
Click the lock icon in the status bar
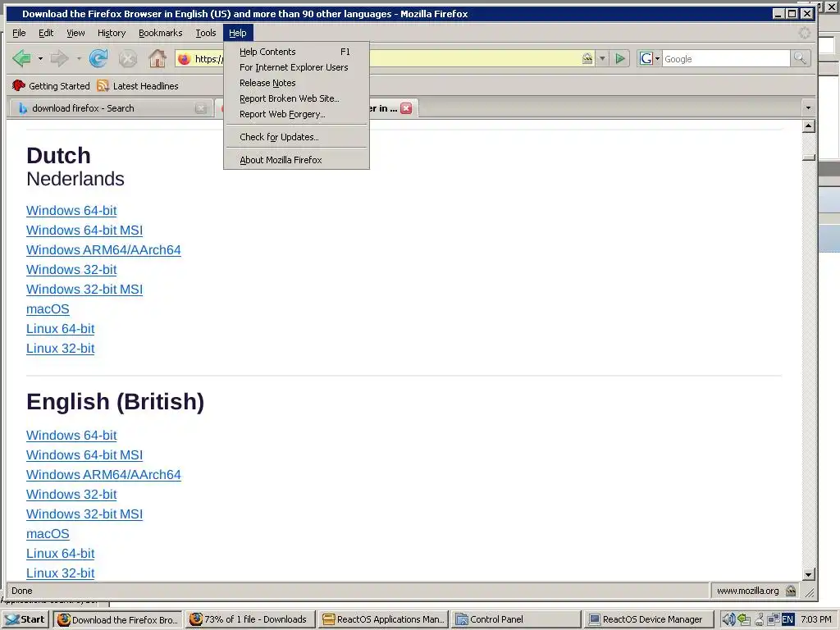(x=791, y=591)
